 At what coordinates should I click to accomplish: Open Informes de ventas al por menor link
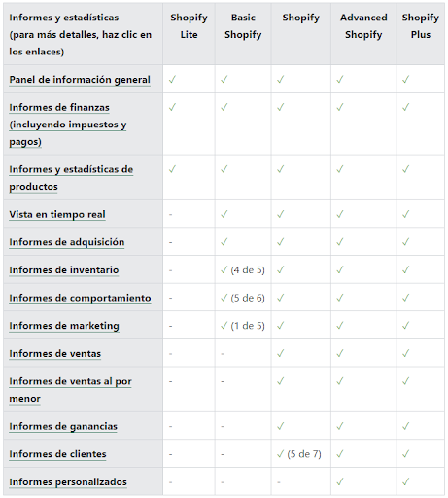click(x=70, y=390)
